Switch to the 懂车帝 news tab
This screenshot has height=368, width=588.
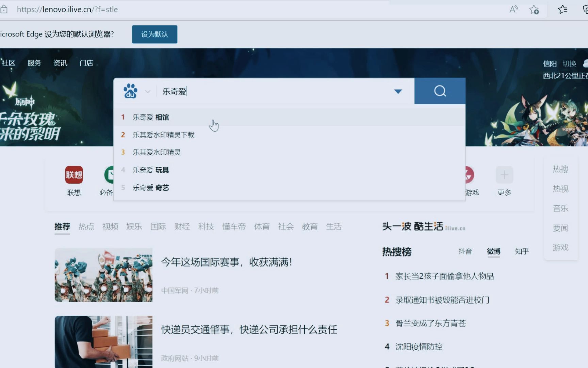[234, 227]
